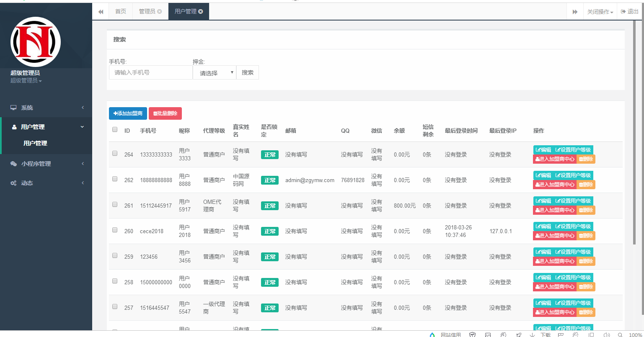
Task: Click the 退出 logout icon at top right
Action: [x=623, y=11]
